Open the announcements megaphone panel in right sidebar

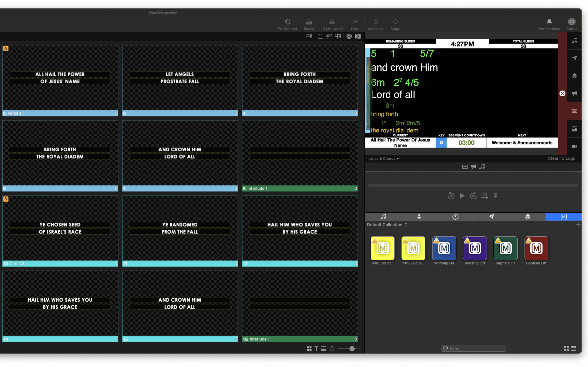(574, 93)
